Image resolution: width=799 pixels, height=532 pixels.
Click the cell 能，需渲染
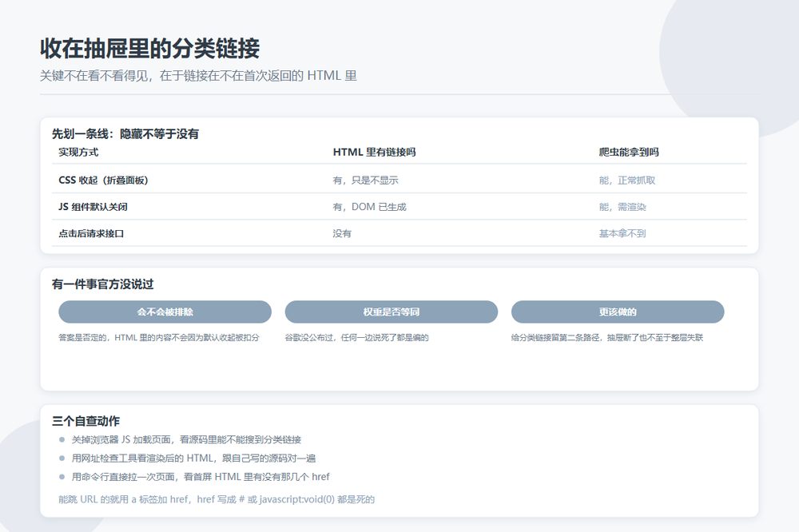622,207
